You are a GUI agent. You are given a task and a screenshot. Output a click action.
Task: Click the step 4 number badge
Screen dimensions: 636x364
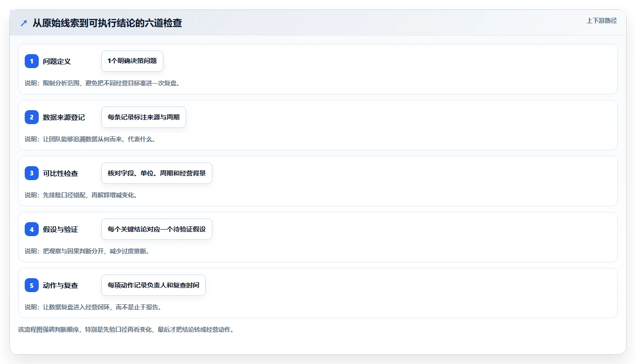(32, 229)
